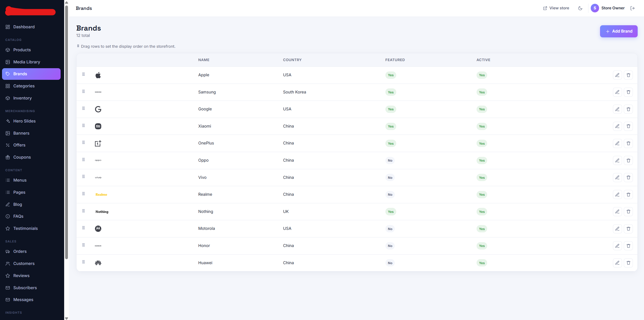Screen dimensions: 644x320
Task: Edit the Xiaomi brand entry
Action: 617,126
